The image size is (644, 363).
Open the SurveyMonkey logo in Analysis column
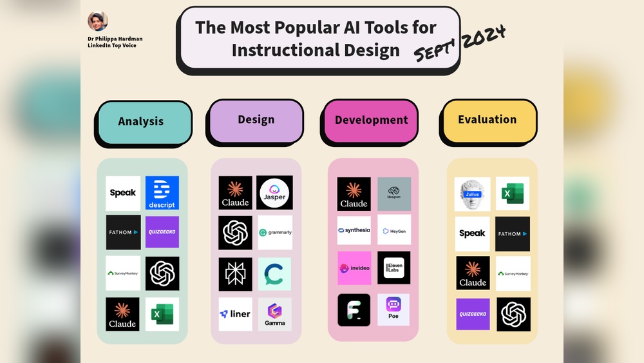pos(123,273)
